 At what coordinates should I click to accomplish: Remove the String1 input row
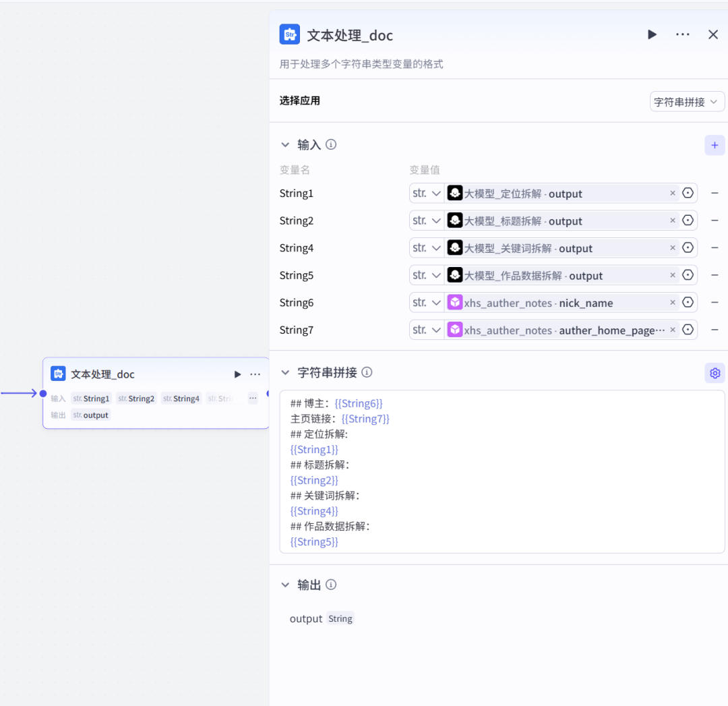coord(715,193)
